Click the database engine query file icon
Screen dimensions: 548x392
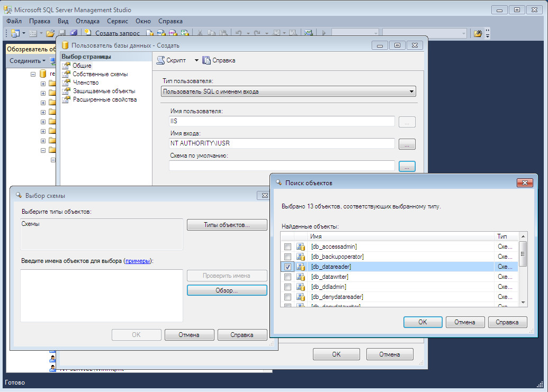click(x=150, y=33)
